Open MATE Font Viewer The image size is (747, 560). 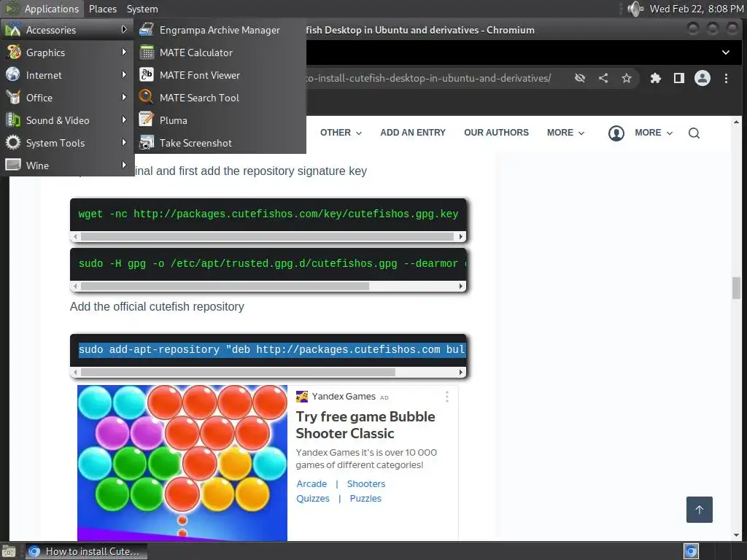[220, 75]
